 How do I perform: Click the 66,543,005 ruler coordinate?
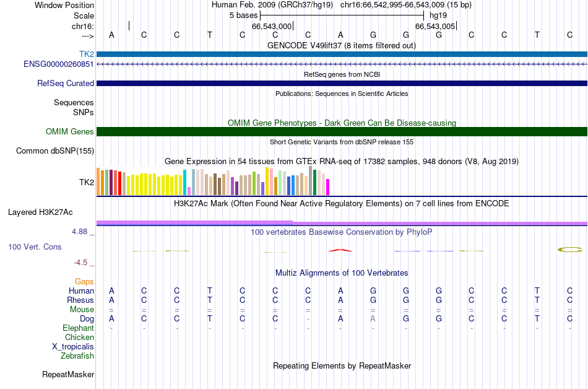click(x=435, y=26)
